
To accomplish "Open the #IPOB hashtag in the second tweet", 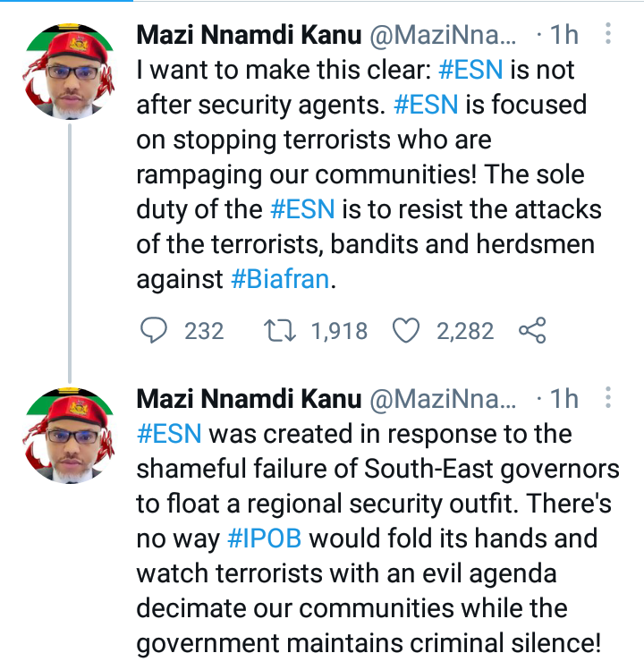I will (x=265, y=538).
